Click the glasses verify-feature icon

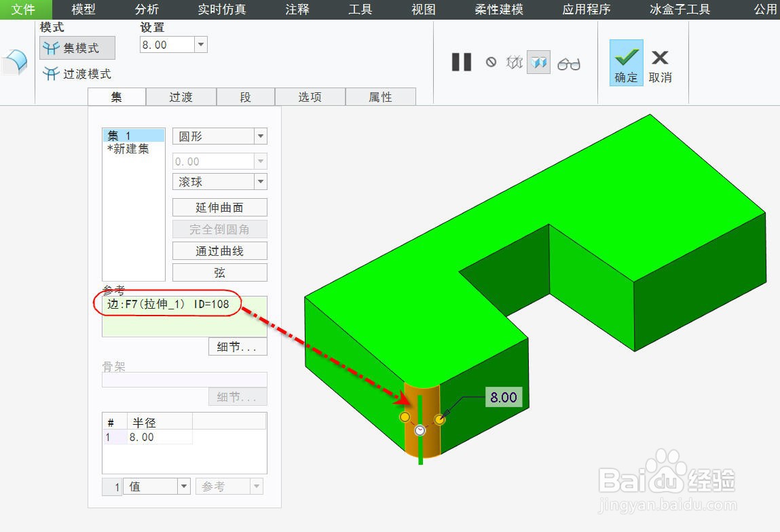569,62
